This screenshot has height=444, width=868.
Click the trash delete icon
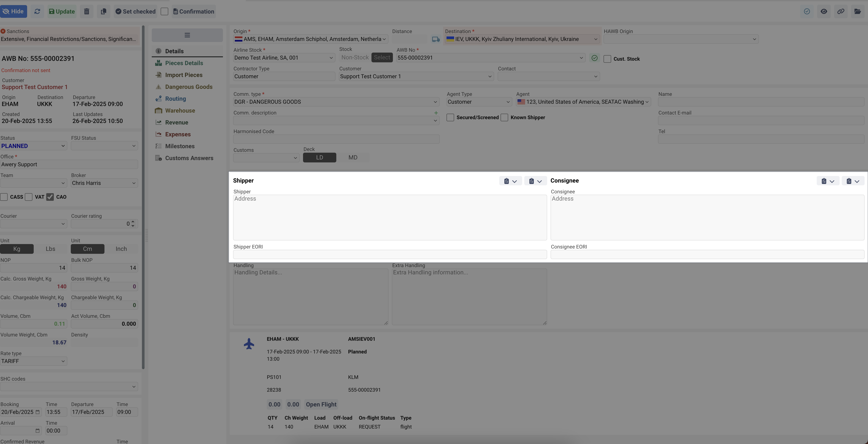pyautogui.click(x=87, y=11)
